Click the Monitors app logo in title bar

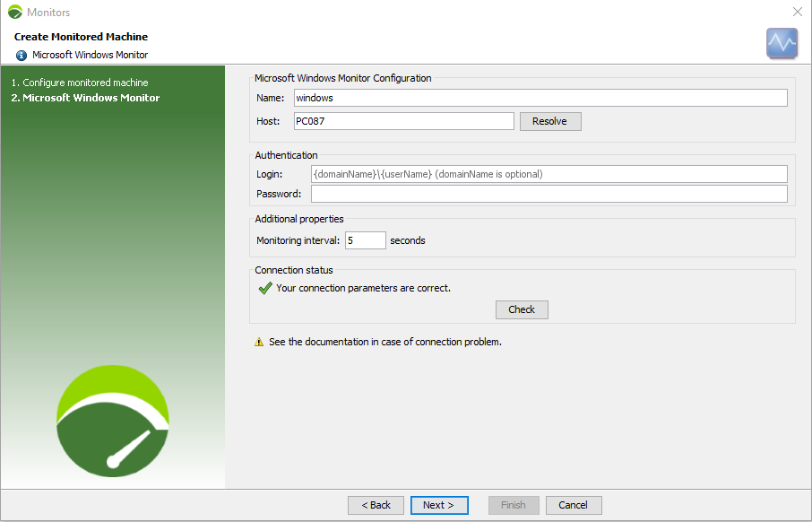click(x=14, y=13)
